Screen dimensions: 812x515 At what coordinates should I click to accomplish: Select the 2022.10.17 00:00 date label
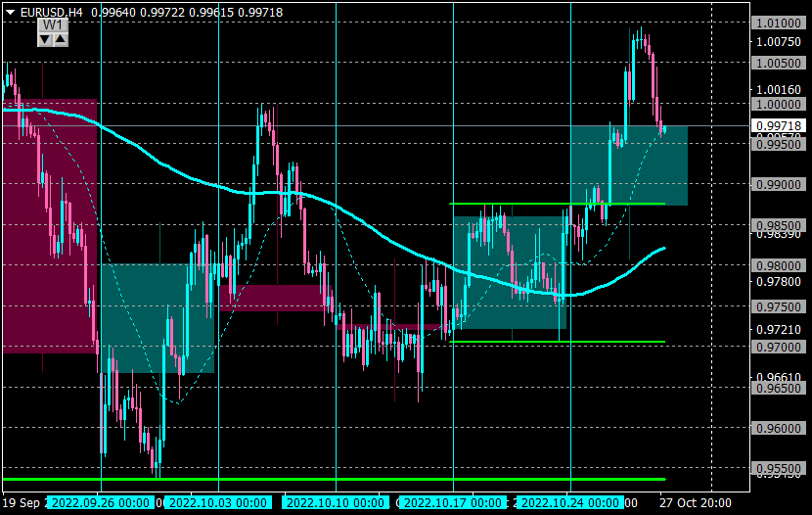453,502
